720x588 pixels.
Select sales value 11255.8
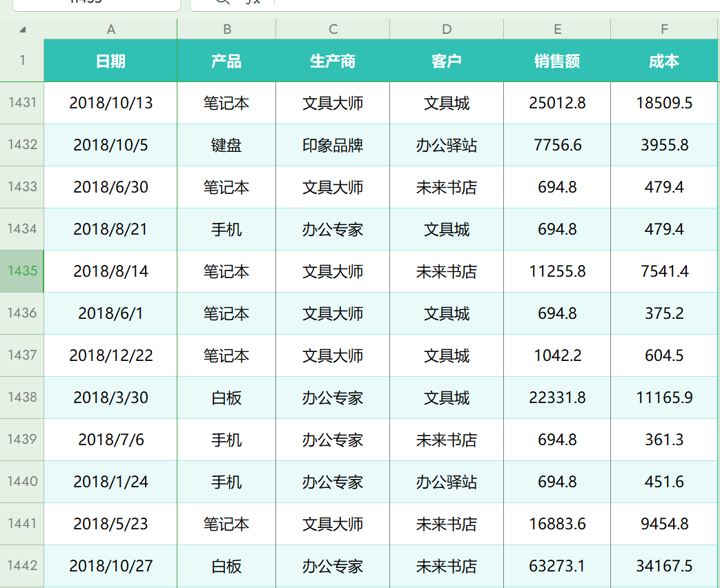[558, 271]
